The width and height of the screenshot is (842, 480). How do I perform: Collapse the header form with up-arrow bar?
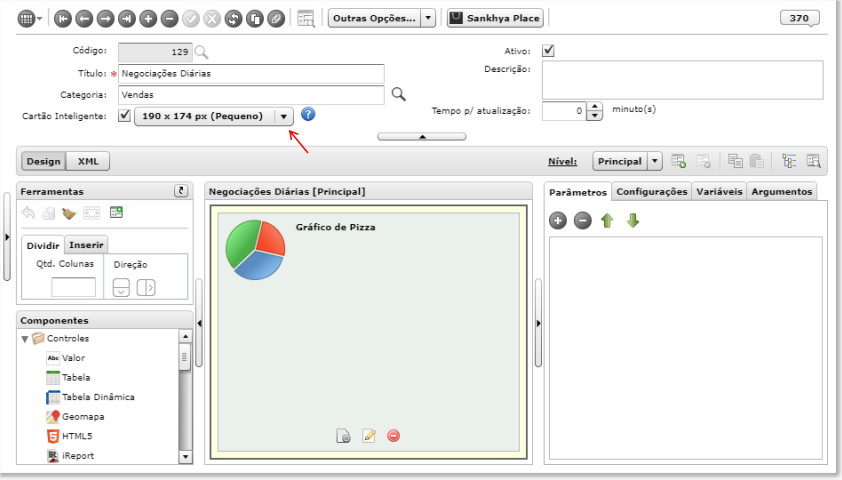click(x=422, y=137)
